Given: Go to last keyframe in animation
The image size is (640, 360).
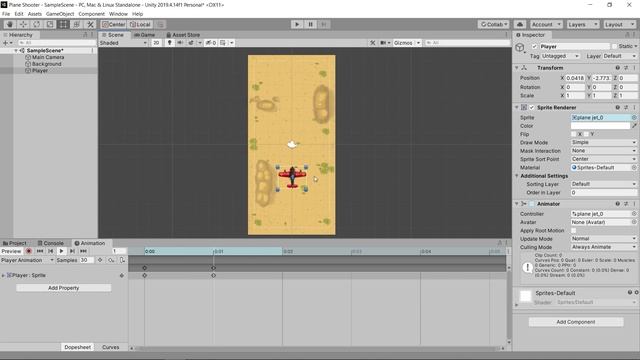Looking at the screenshot, I should point(83,251).
